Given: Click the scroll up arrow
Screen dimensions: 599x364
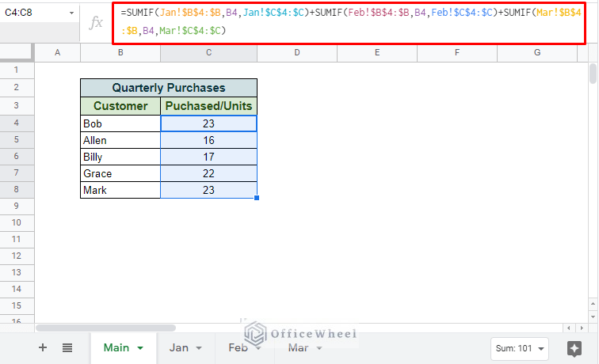Looking at the screenshot, I should click(x=593, y=304).
